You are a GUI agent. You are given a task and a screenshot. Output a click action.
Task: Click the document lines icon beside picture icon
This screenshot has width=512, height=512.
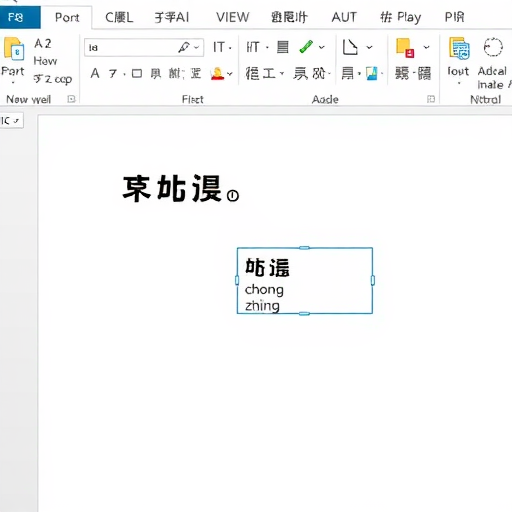(348, 73)
